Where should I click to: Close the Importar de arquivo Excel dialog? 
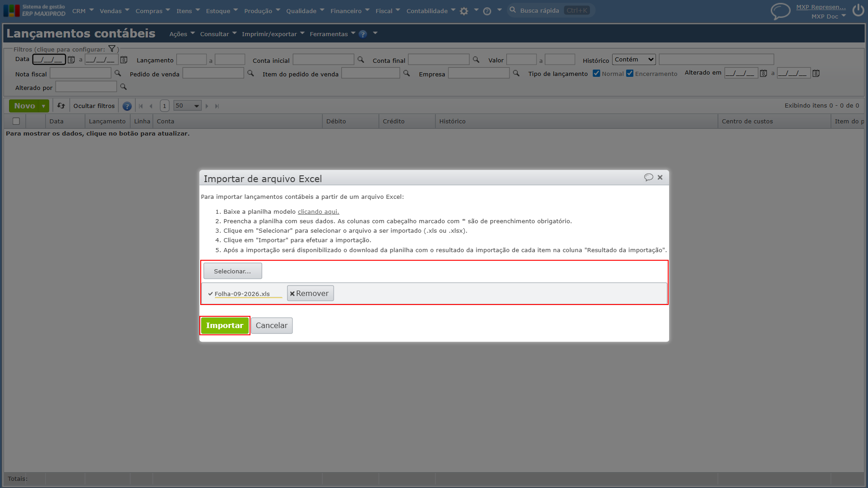click(660, 177)
